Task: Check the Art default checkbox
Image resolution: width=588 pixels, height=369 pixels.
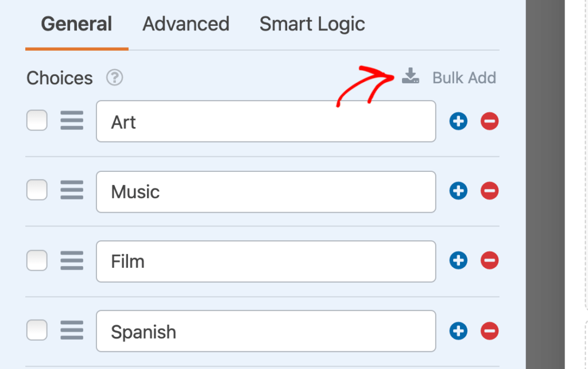Action: pyautogui.click(x=37, y=120)
